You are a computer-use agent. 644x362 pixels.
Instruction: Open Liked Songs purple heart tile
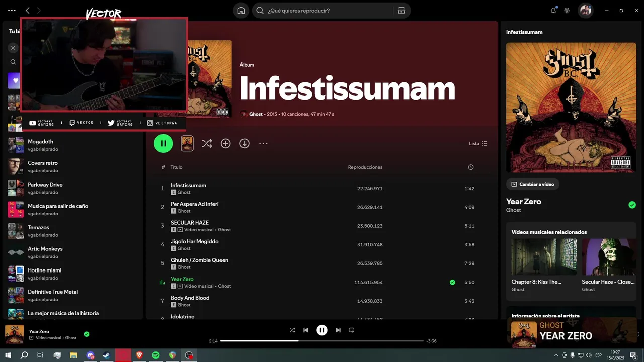point(14,80)
